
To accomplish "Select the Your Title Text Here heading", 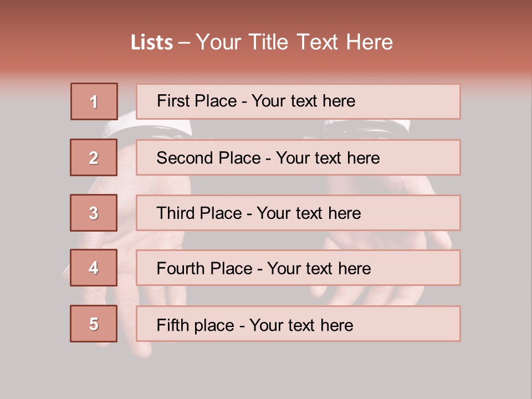I will click(294, 43).
